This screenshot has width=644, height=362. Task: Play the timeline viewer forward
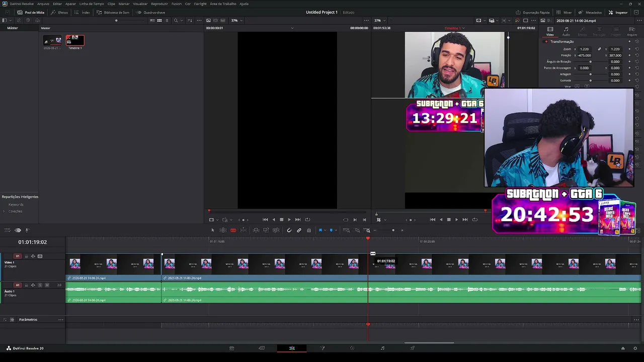456,220
